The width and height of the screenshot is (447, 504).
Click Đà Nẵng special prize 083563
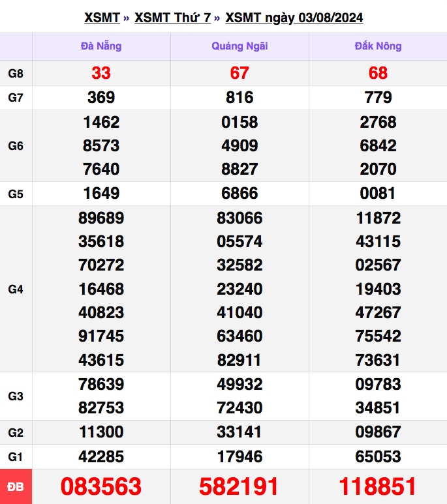coord(101,486)
